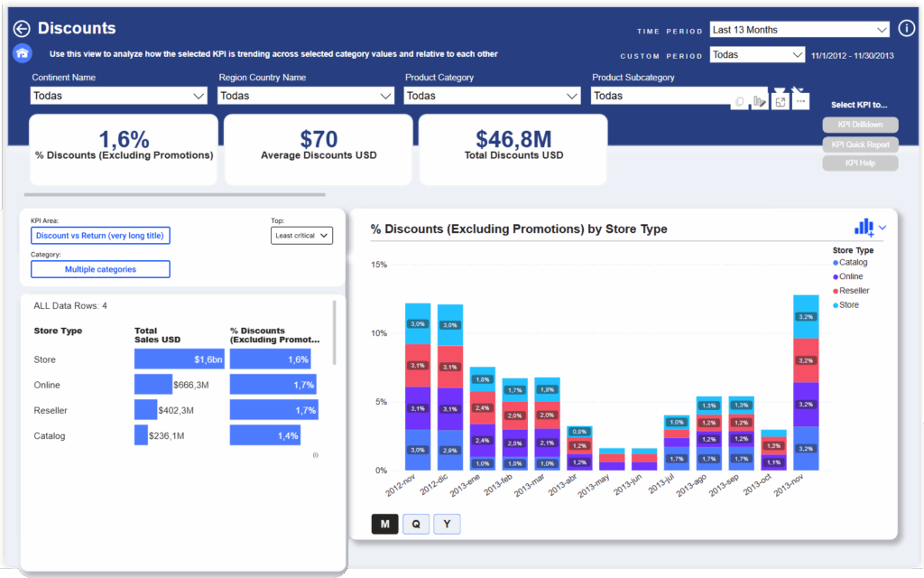Switch chart granularity to monthly (M)
Image resolution: width=924 pixels, height=578 pixels.
point(384,524)
